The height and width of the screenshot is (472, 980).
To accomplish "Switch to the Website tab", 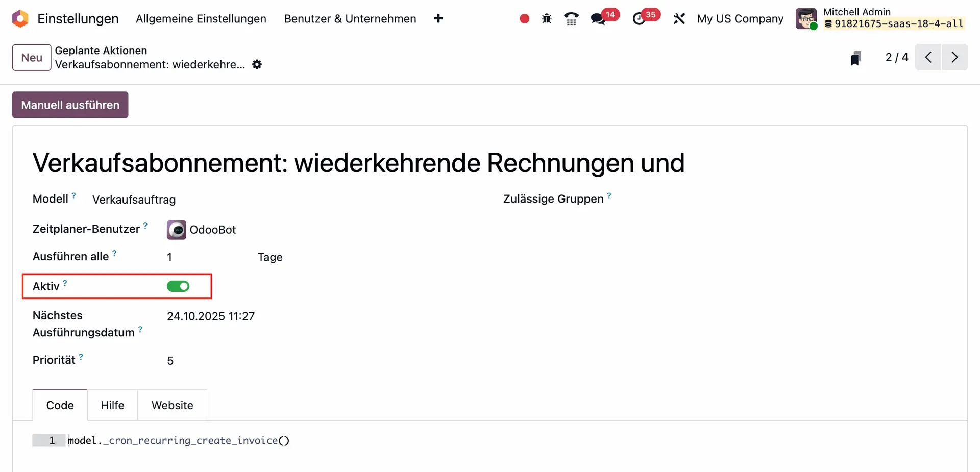I will point(172,405).
